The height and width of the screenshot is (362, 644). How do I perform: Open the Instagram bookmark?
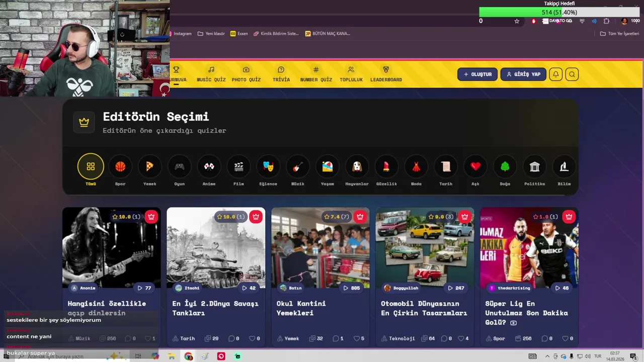coord(181,34)
